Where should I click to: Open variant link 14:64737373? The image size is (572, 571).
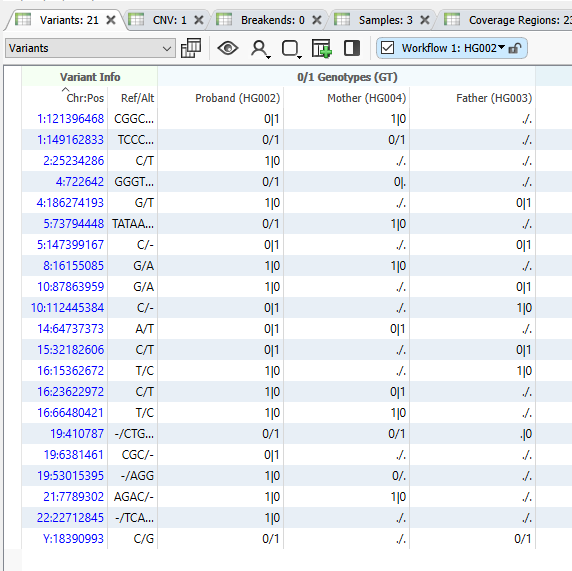click(70, 329)
